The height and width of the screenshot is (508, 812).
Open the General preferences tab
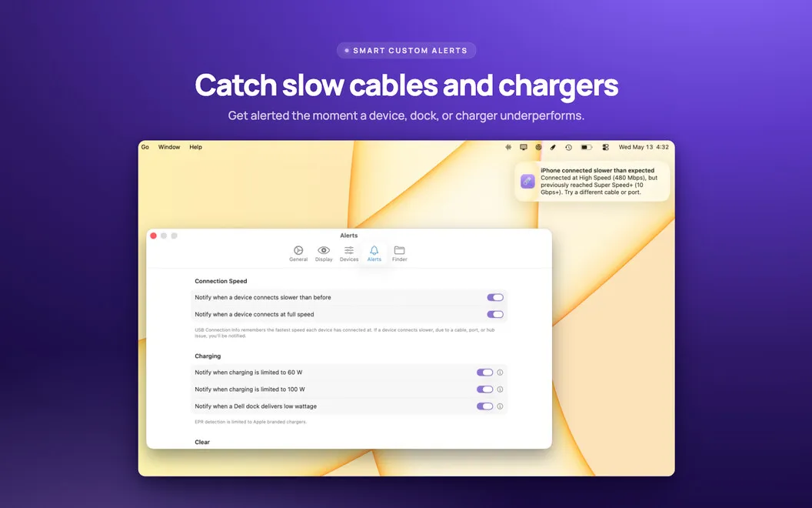298,253
